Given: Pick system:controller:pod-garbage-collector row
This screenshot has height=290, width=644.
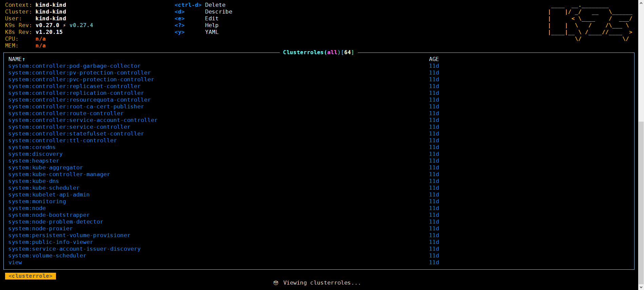Looking at the screenshot, I should click(74, 66).
